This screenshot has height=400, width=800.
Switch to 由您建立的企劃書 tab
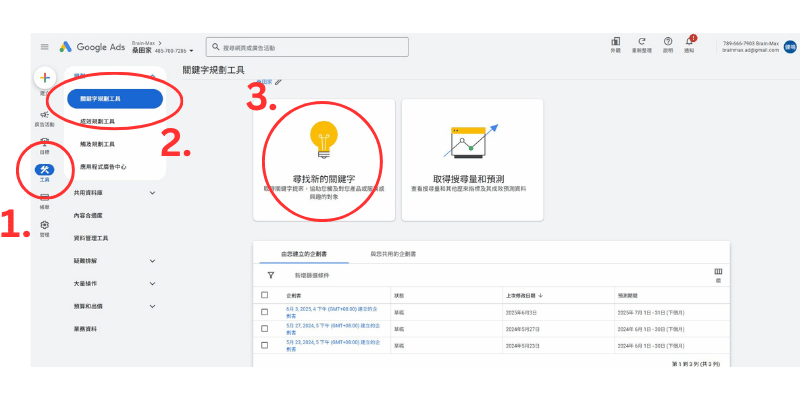tap(304, 254)
